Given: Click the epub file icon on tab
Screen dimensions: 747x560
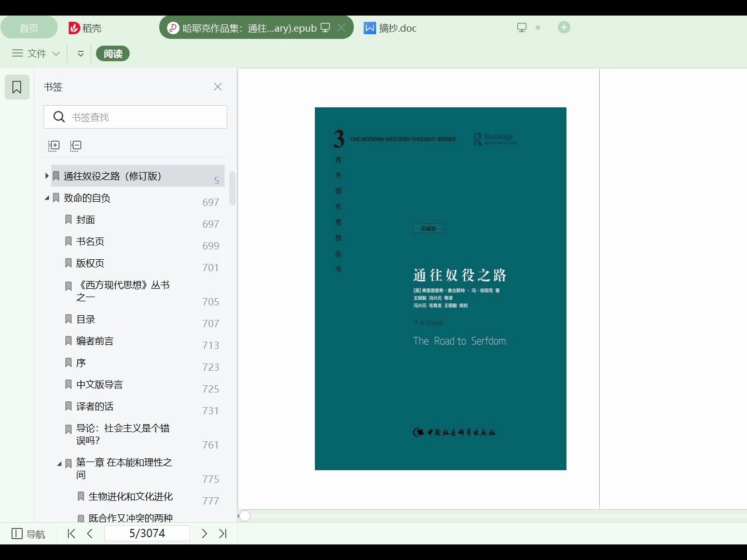Looking at the screenshot, I should (x=173, y=28).
